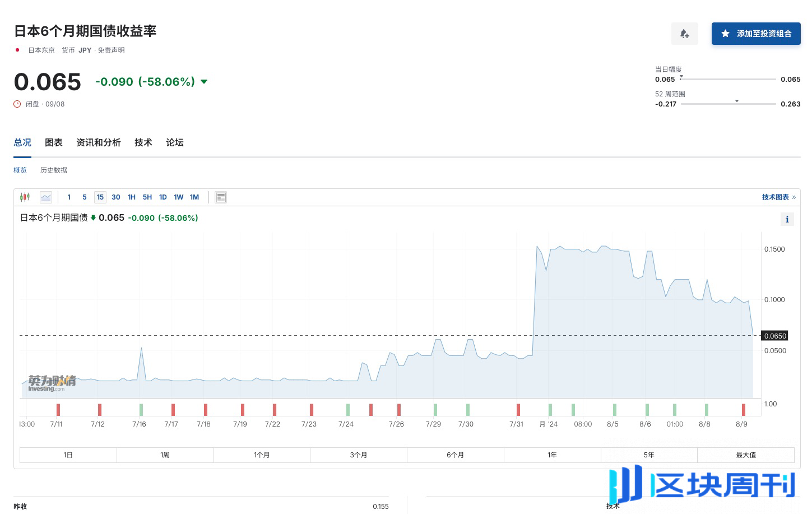Click the 52 周范围 range slider marker
The image size is (812, 514).
(x=737, y=101)
